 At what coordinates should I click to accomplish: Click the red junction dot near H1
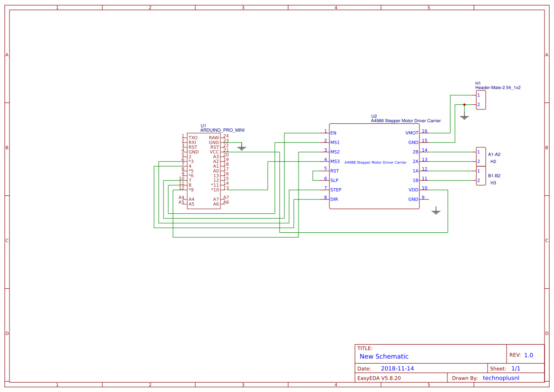(464, 104)
